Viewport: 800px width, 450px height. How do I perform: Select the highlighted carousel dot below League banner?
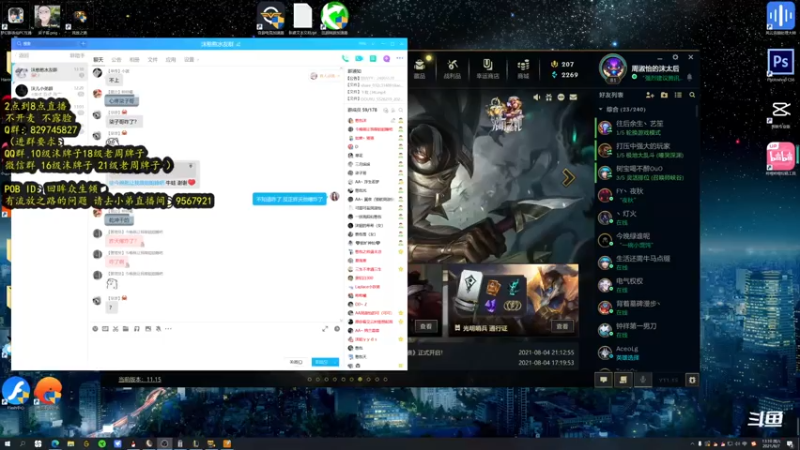(360, 379)
